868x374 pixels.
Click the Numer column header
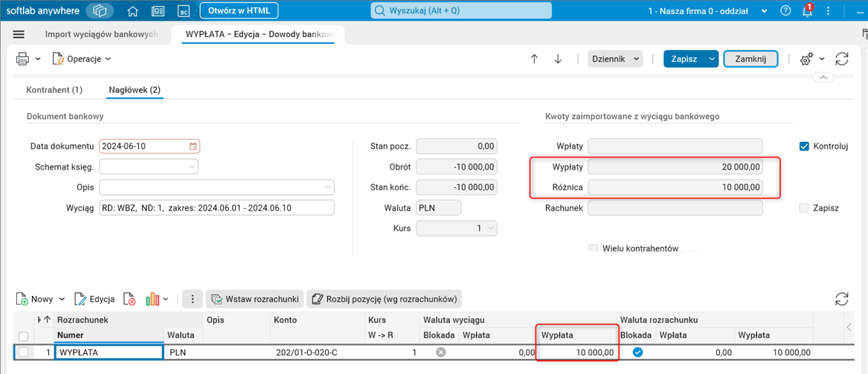point(109,335)
